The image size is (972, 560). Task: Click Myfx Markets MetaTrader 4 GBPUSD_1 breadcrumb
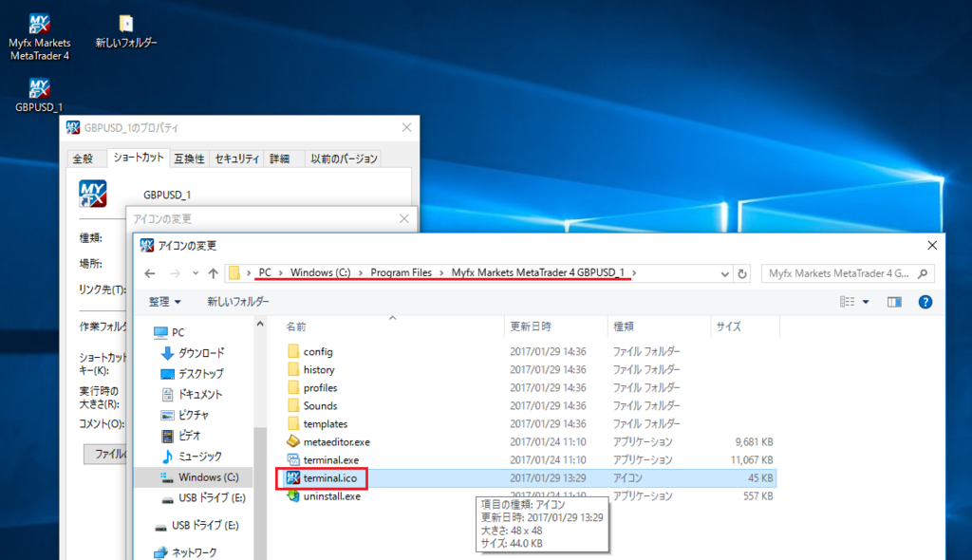(x=538, y=272)
